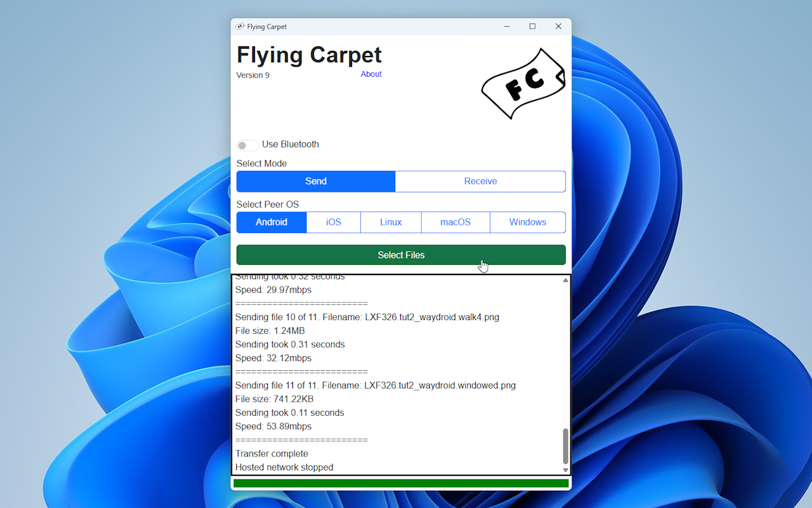Click the green progress bar
Image resolution: width=812 pixels, height=508 pixels.
pos(401,483)
